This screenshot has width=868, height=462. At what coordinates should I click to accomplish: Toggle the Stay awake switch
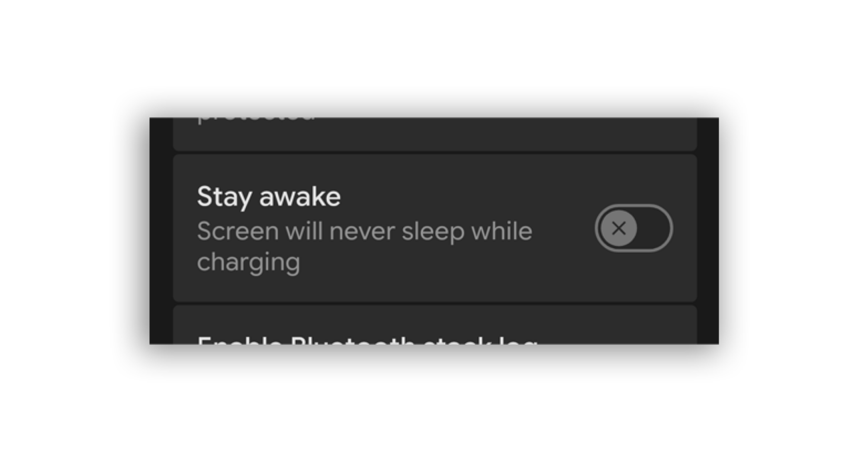coord(634,228)
